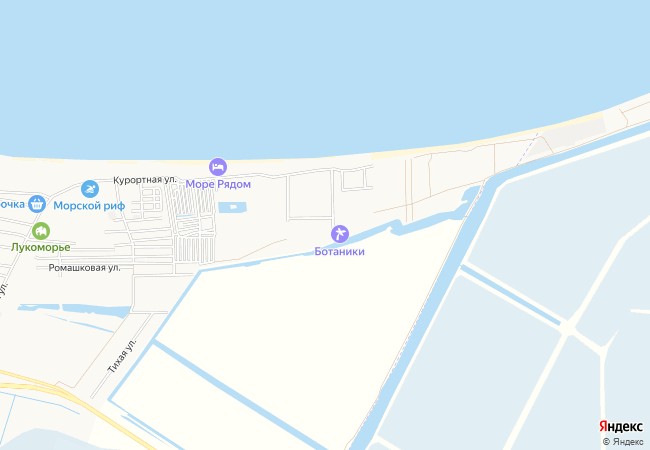Select the Ромашковая ул. street label

pos(85,268)
